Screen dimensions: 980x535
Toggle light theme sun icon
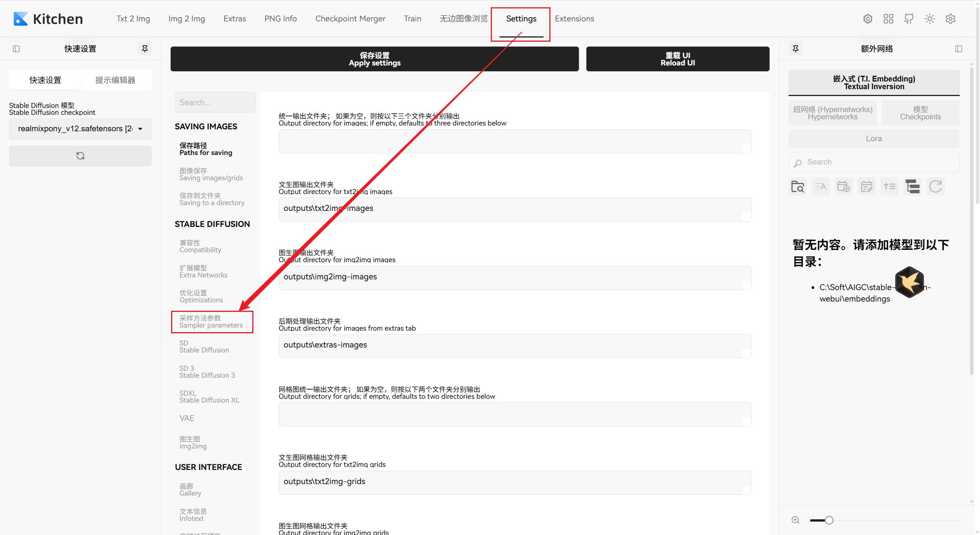[929, 19]
